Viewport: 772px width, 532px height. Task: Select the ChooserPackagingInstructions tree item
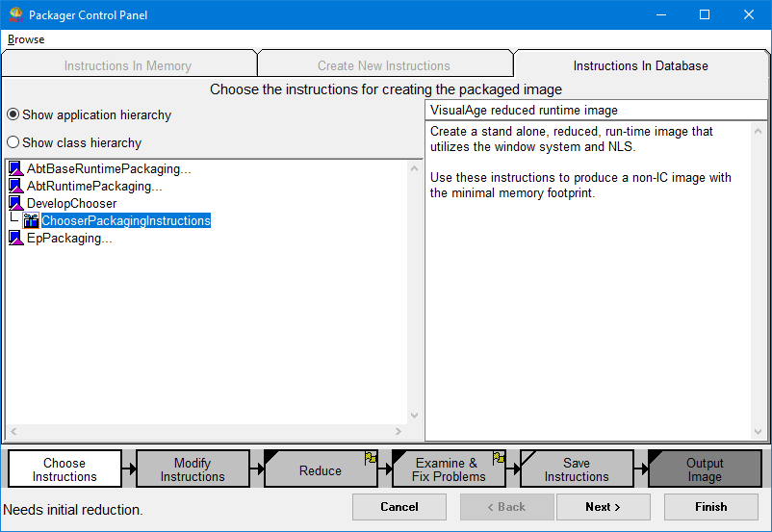[125, 221]
